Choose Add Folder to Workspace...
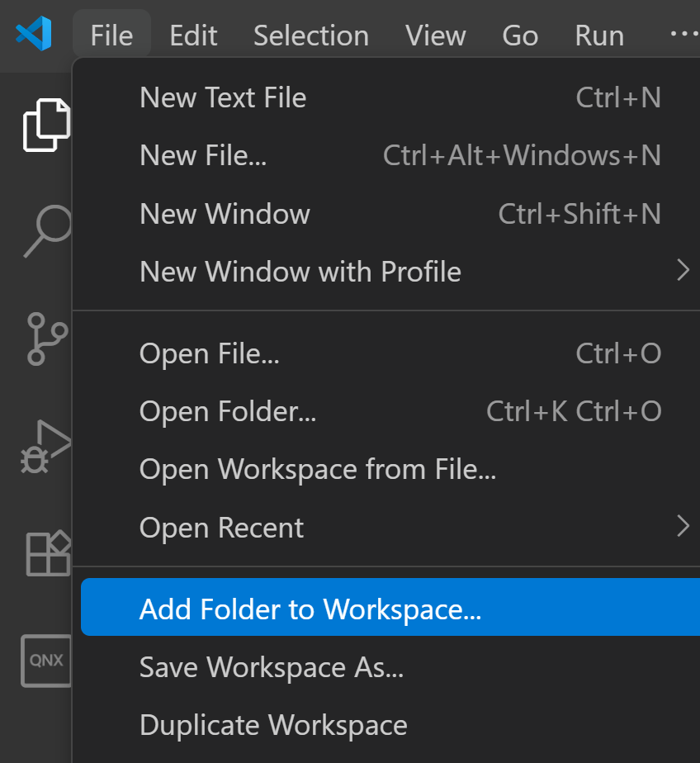The width and height of the screenshot is (700, 763). [x=310, y=609]
